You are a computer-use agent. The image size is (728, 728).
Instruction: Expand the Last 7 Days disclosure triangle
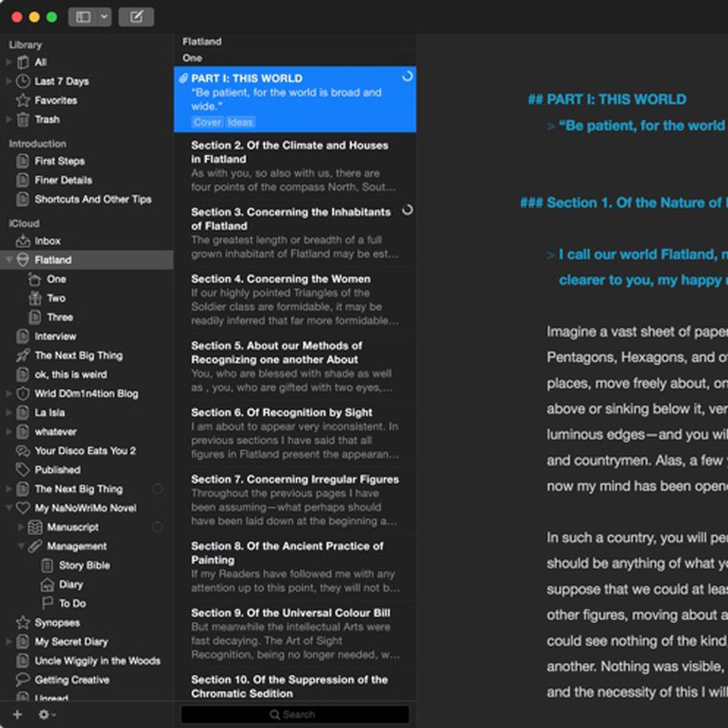click(8, 81)
